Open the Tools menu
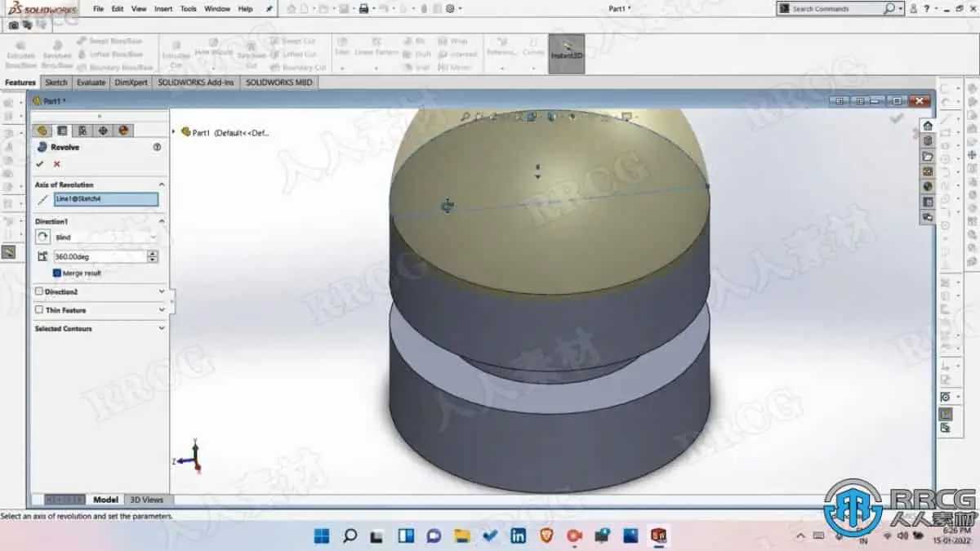Screen dimensions: 980x551 point(188,9)
